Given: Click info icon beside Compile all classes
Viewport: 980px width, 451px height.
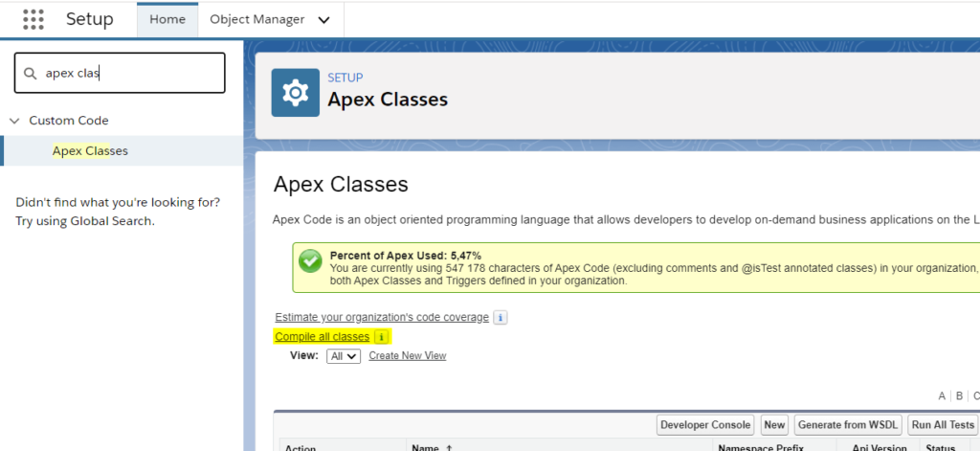Looking at the screenshot, I should click(x=381, y=337).
